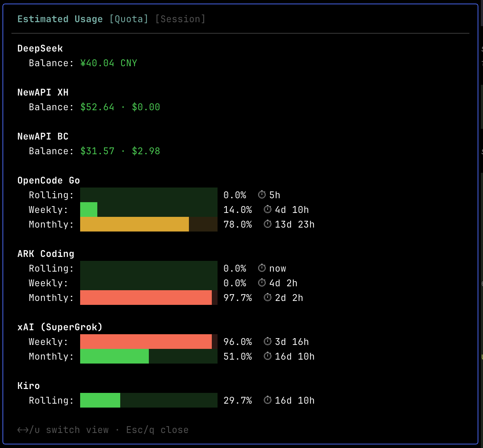Click ARK Coding Weekly progress bar
483x448 pixels.
click(149, 283)
